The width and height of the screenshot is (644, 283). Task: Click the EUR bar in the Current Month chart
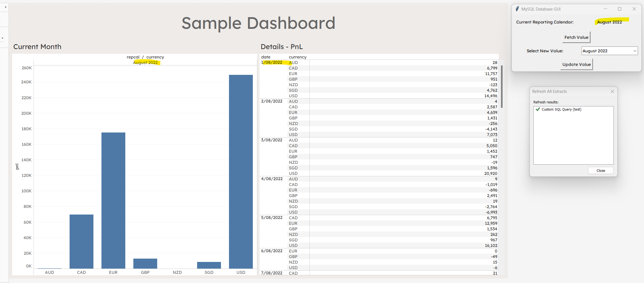point(113,194)
